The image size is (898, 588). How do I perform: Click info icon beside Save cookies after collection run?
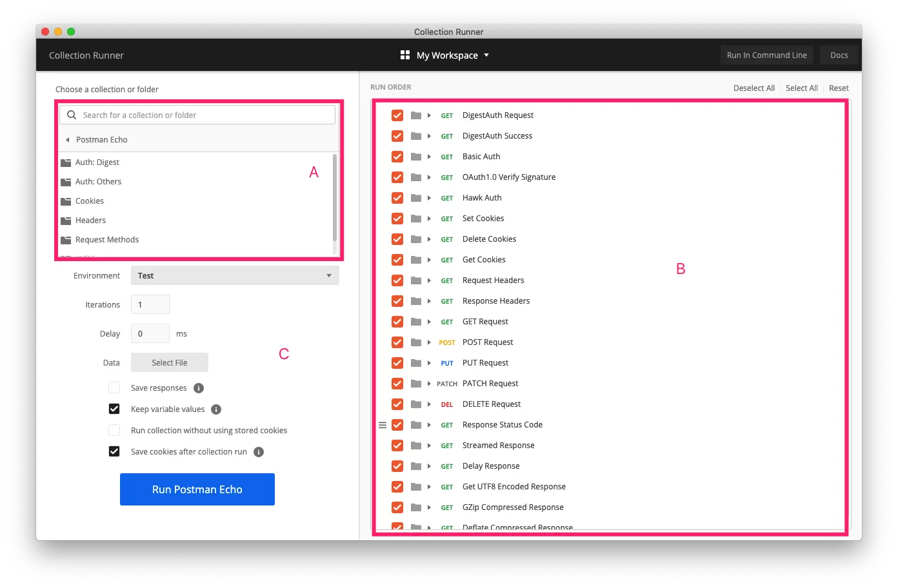tap(259, 452)
